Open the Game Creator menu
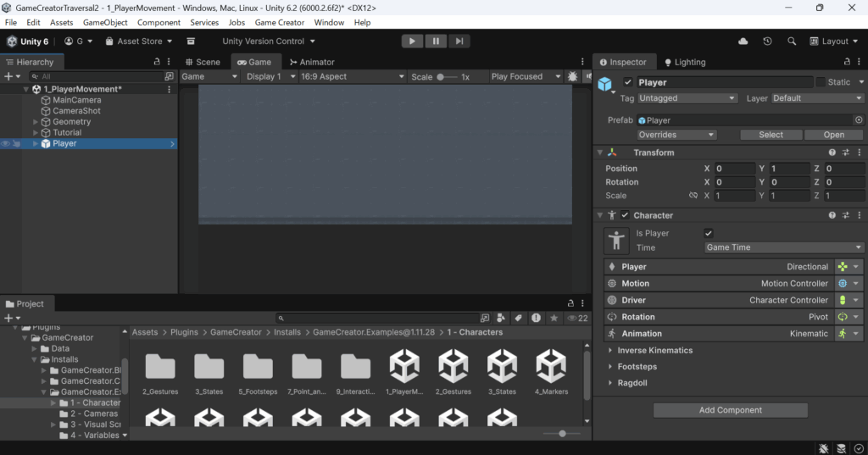This screenshot has width=868, height=455. pos(280,22)
